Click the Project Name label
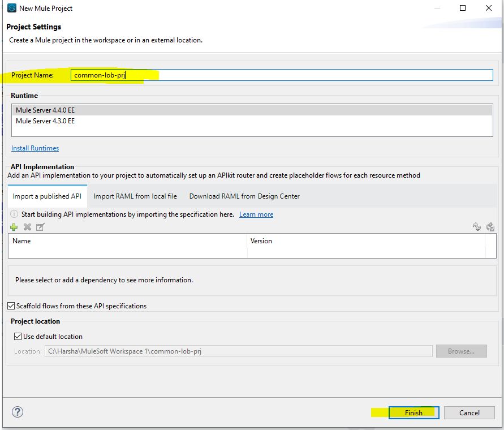The image size is (504, 430). pyautogui.click(x=32, y=75)
